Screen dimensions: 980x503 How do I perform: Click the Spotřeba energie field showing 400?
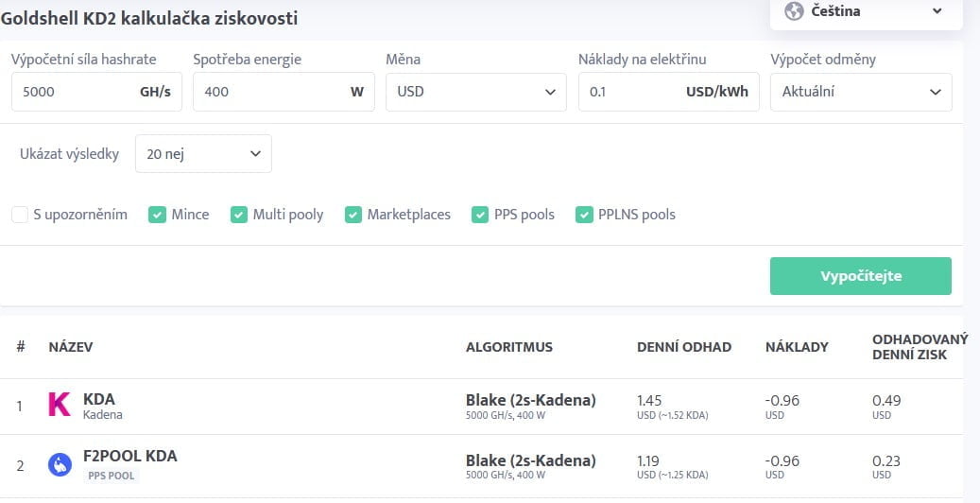(x=269, y=92)
